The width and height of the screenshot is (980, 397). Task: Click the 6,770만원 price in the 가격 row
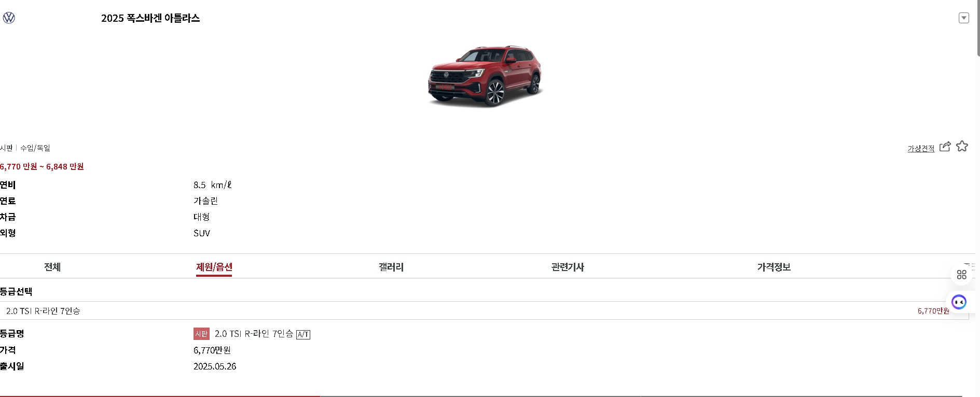point(212,350)
